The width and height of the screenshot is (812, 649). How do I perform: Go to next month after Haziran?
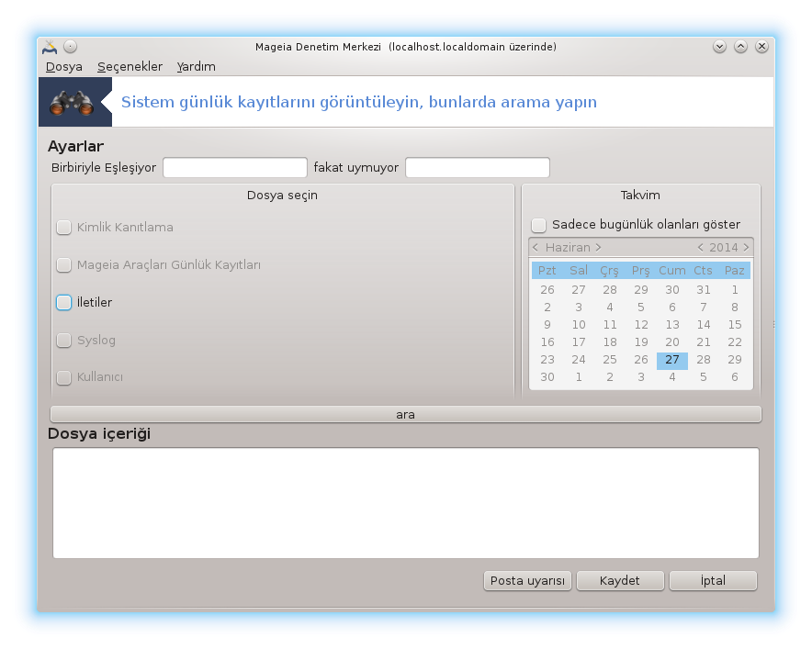[x=598, y=247]
